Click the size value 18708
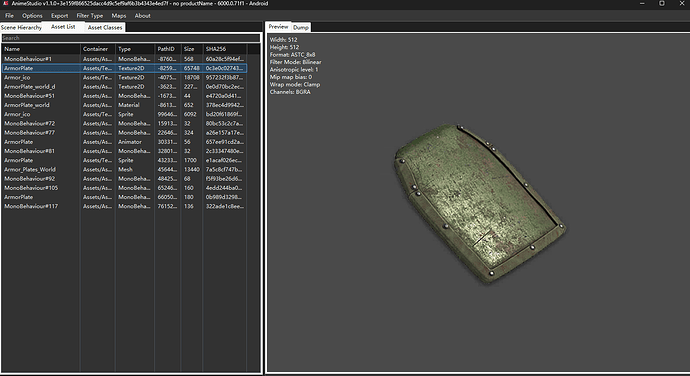 coord(192,77)
